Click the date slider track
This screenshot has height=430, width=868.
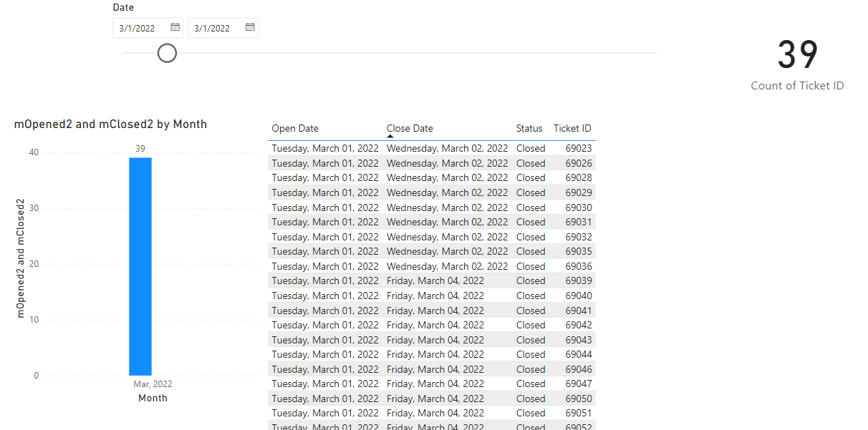coord(390,52)
